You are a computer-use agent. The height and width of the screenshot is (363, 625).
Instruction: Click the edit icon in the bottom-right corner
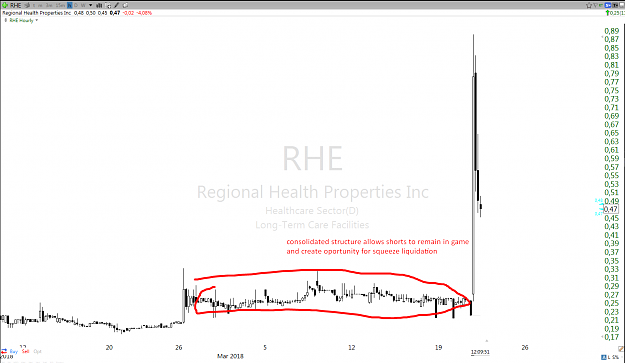[621, 349]
